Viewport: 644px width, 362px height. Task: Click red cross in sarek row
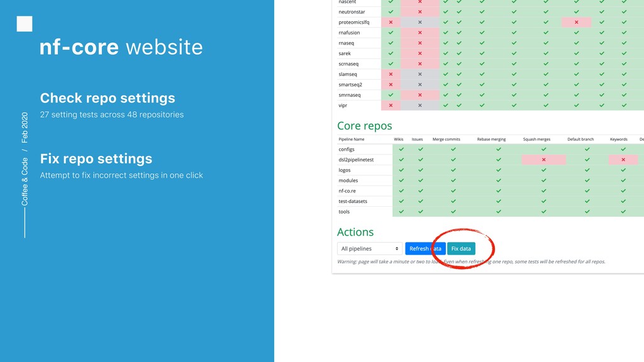pyautogui.click(x=419, y=53)
